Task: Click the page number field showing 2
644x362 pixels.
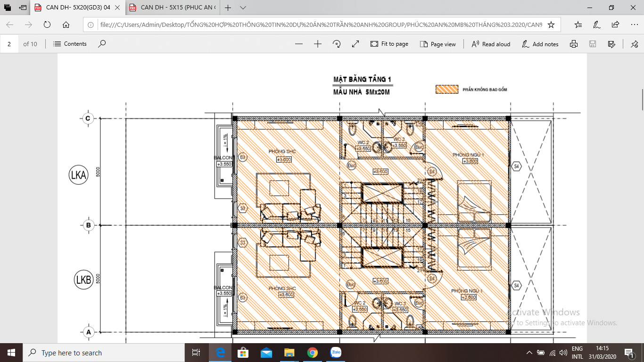Action: coord(9,44)
